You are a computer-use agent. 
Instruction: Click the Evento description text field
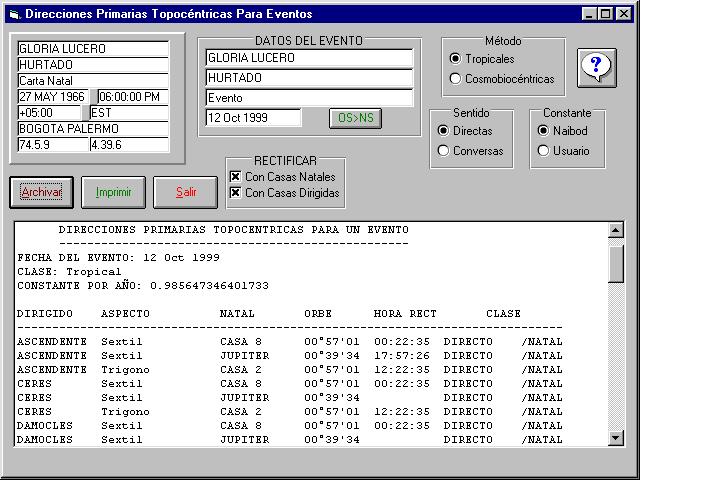309,98
